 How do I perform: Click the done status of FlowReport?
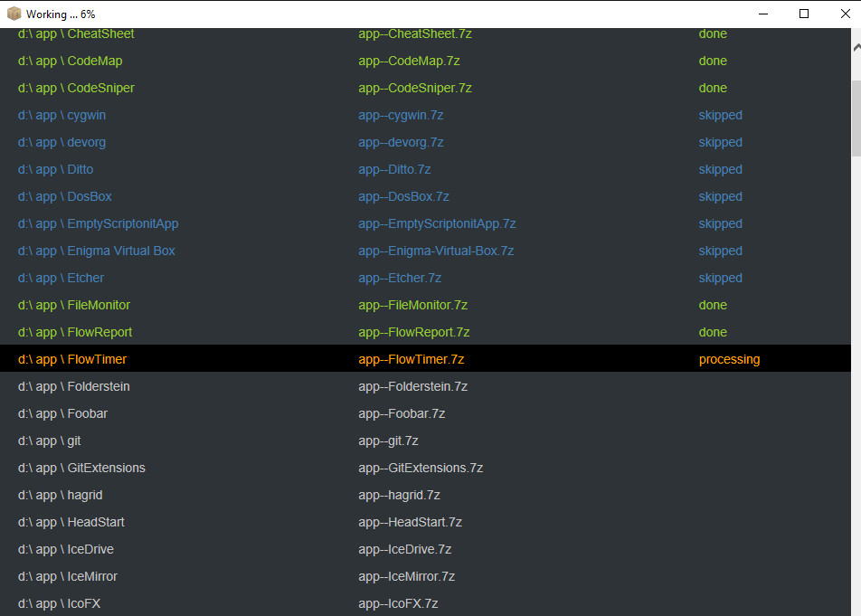coord(713,333)
